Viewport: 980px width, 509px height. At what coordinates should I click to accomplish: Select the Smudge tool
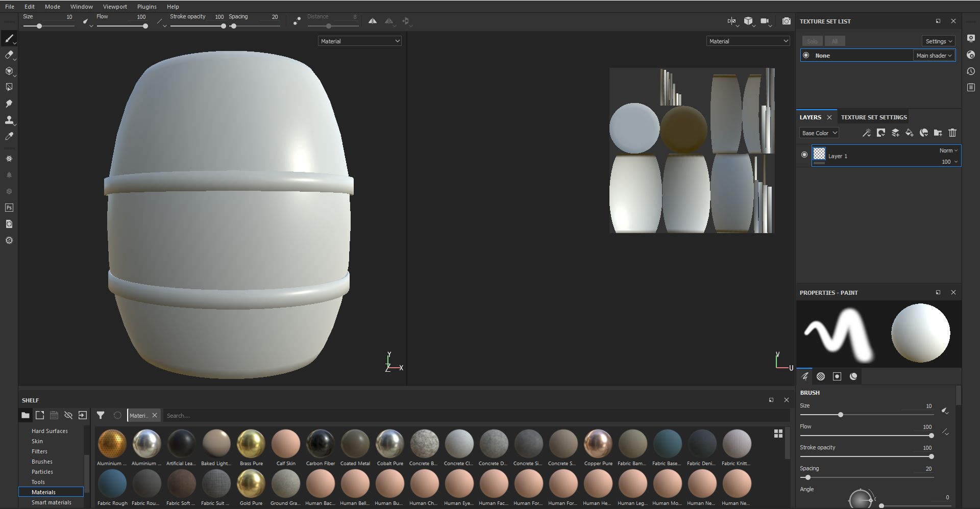tap(10, 104)
